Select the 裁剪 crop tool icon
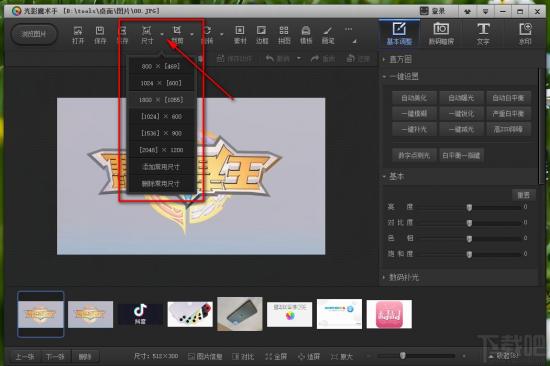The height and width of the screenshot is (366, 550). pos(177,35)
